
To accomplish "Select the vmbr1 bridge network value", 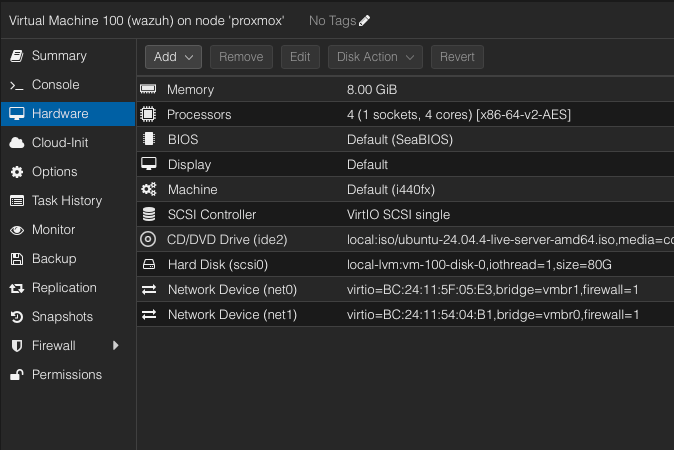I will [493, 290].
